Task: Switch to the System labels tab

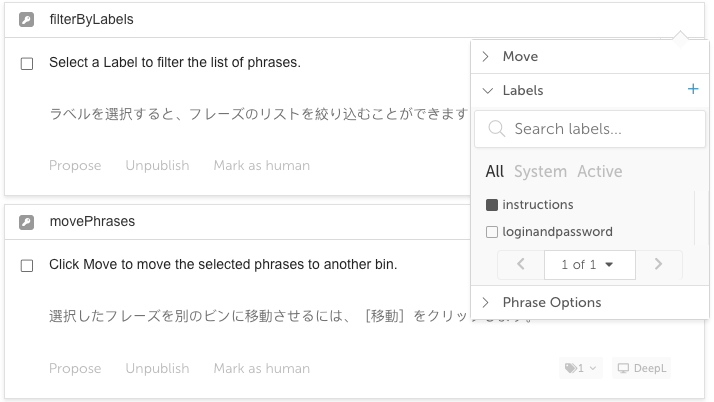Action: 540,172
